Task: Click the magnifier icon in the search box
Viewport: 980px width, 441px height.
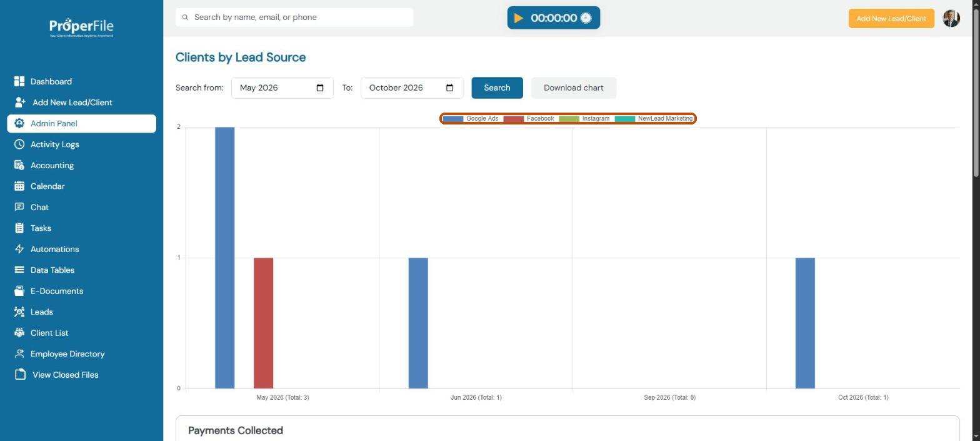Action: (x=185, y=18)
